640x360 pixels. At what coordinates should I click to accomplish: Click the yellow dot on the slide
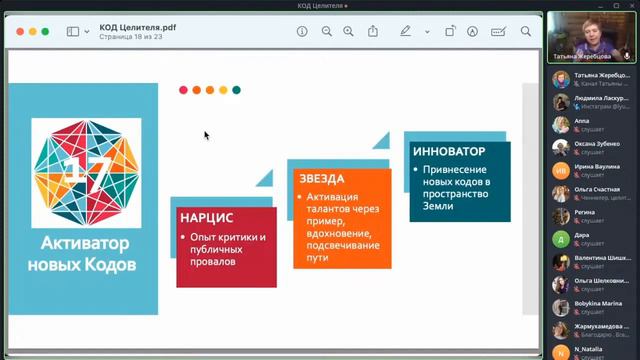click(223, 90)
